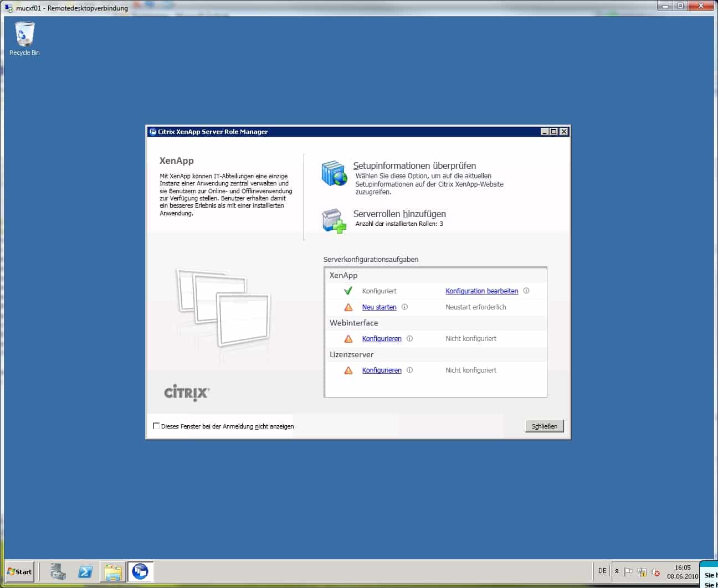Show info icon for Lizenzserver Konfigurieren
Screen dimensions: 718x588
coord(409,370)
